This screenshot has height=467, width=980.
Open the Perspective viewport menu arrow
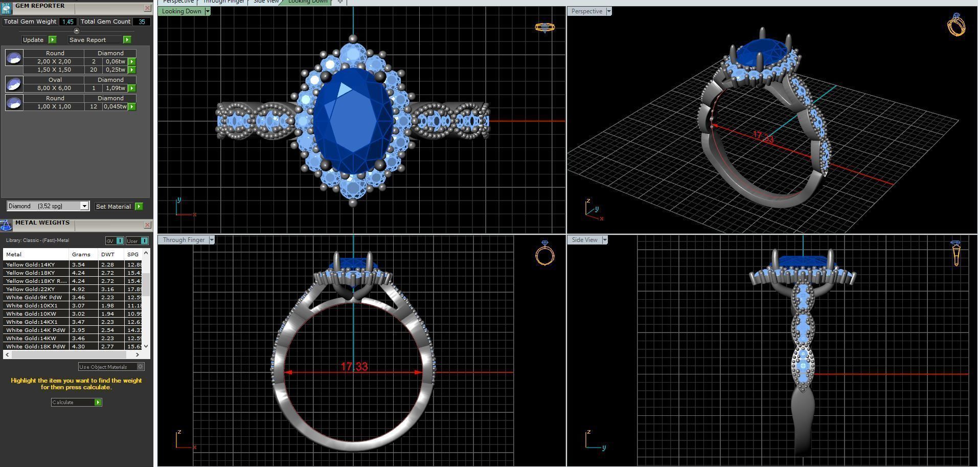click(608, 11)
